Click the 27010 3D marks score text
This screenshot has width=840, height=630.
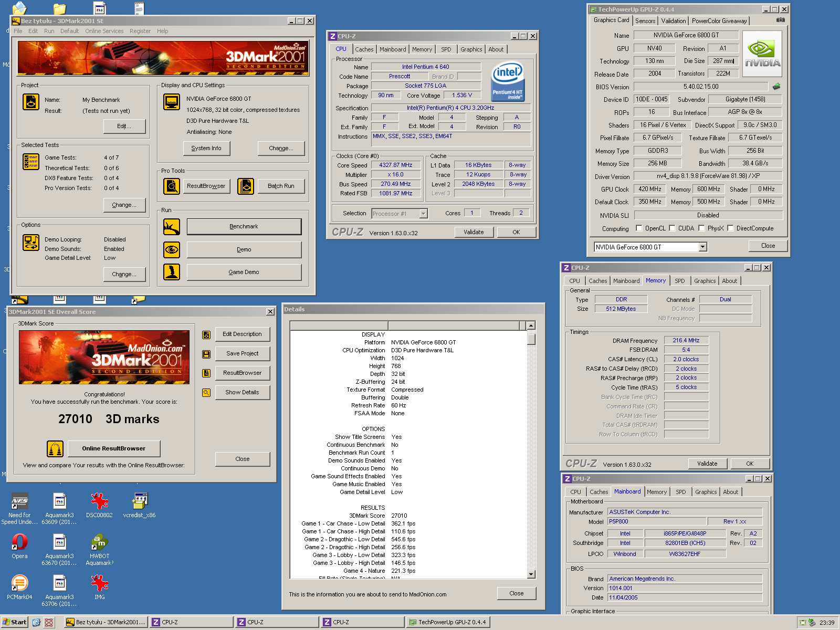coord(109,419)
